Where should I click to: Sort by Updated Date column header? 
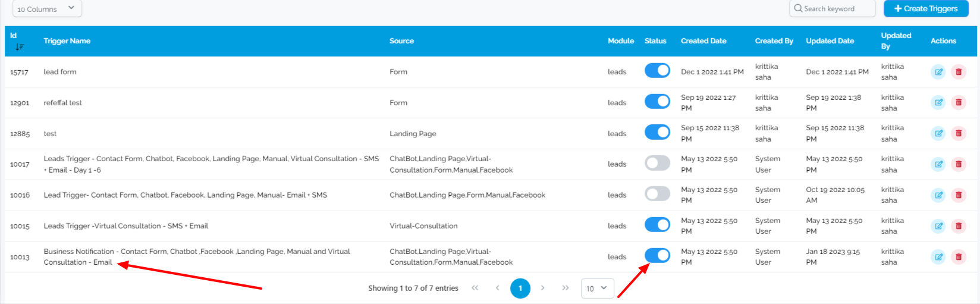point(830,41)
